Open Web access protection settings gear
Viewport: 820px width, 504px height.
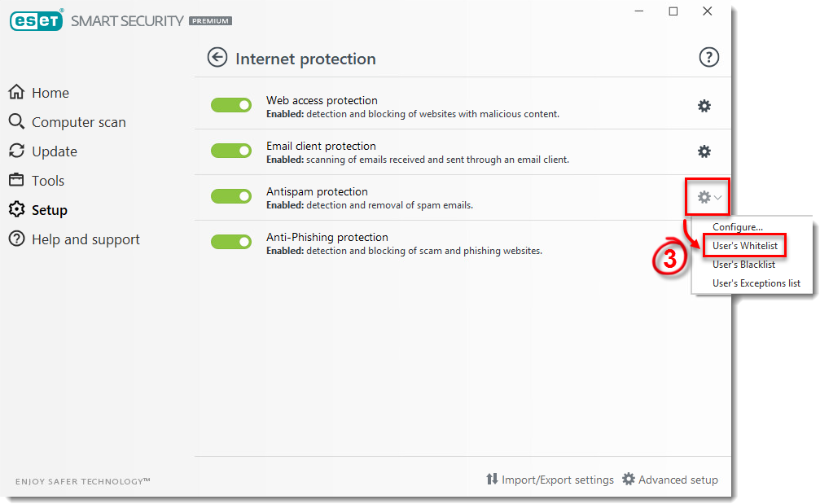704,105
